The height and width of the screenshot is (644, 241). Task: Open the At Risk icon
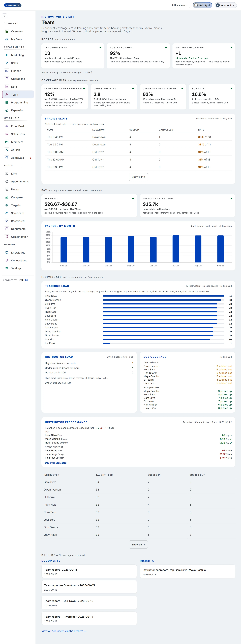[7, 150]
